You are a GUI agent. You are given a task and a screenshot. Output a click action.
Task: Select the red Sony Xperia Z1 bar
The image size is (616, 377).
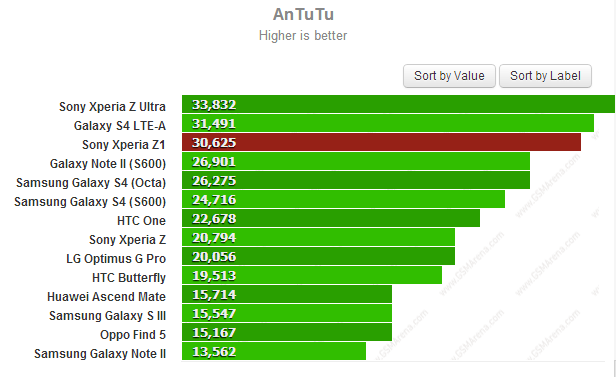pos(381,142)
